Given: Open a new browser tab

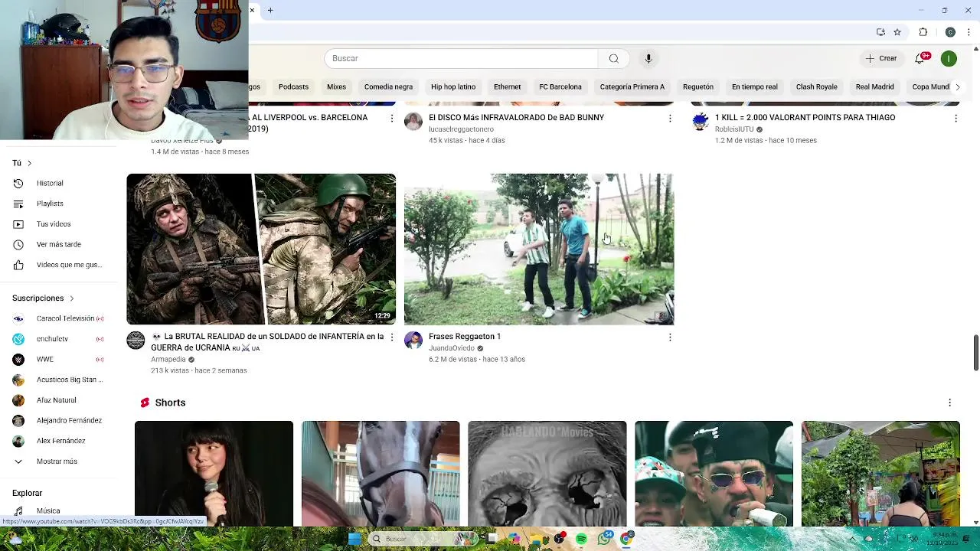Looking at the screenshot, I should pyautogui.click(x=270, y=10).
